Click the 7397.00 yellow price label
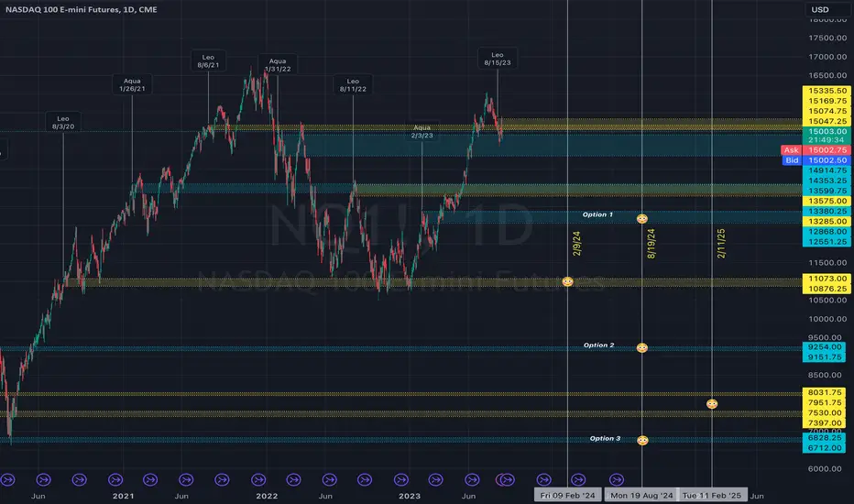The height and width of the screenshot is (504, 854). tap(824, 422)
